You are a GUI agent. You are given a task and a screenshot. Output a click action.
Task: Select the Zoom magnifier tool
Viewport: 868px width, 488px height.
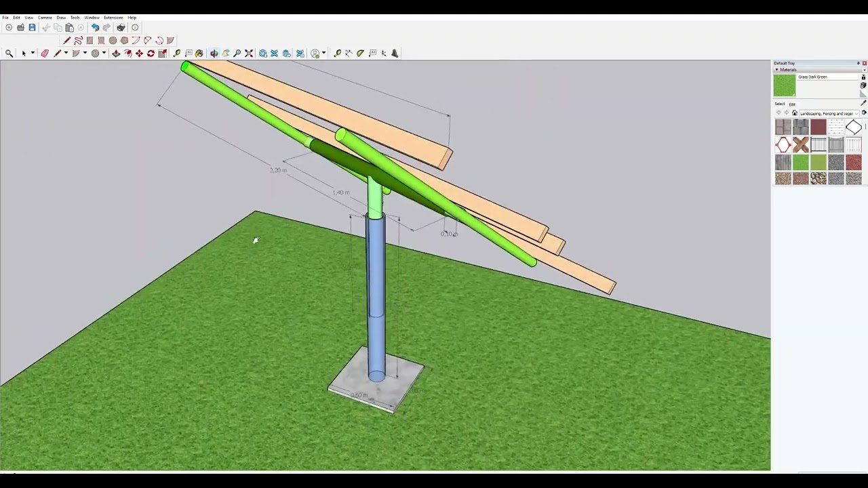(237, 53)
